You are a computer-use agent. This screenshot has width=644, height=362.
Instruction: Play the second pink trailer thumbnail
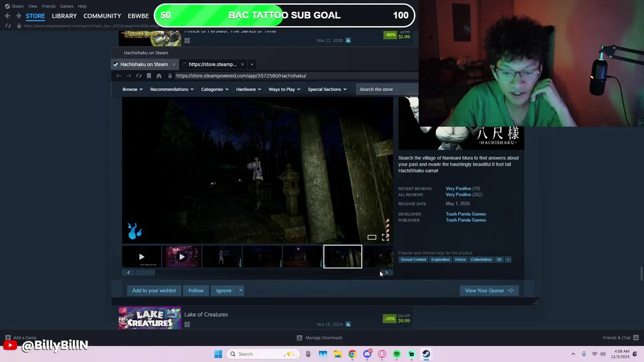[182, 257]
